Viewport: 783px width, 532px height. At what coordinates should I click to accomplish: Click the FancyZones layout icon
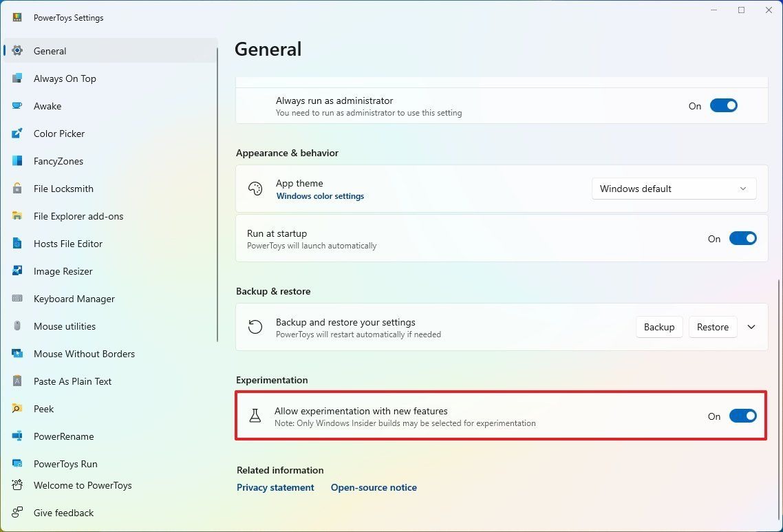(17, 160)
